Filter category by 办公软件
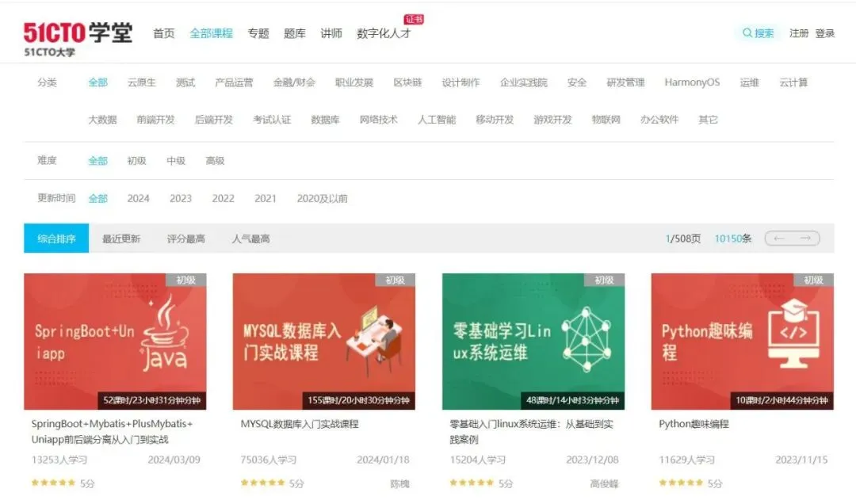The height and width of the screenshot is (504, 856). 659,120
